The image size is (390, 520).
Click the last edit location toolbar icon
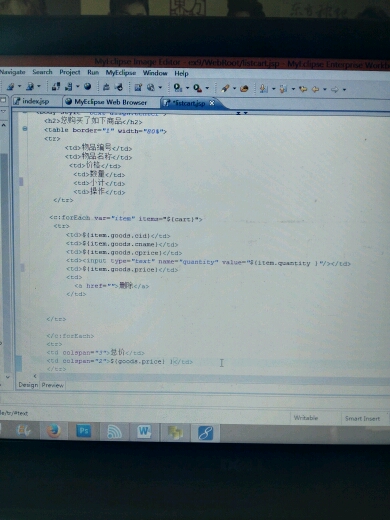click(x=303, y=89)
